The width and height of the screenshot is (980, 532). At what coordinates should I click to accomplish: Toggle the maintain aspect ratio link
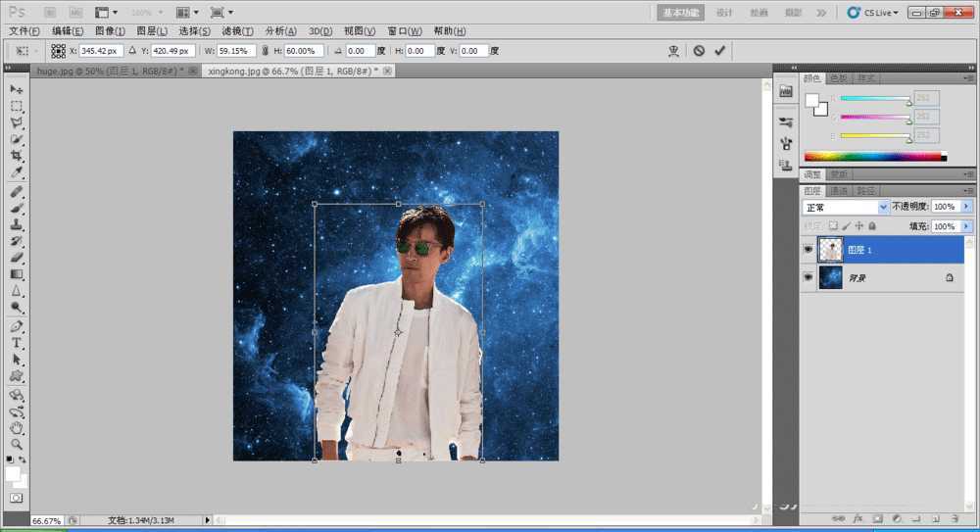coord(267,50)
